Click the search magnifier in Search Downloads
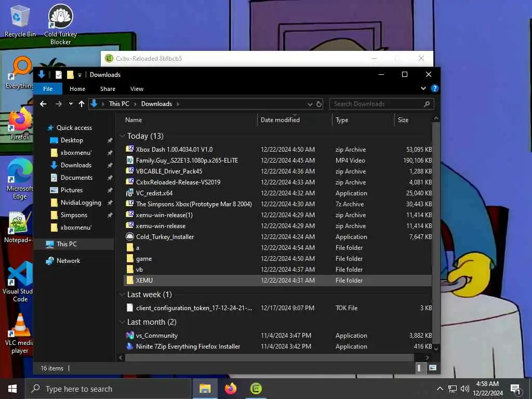 427,104
